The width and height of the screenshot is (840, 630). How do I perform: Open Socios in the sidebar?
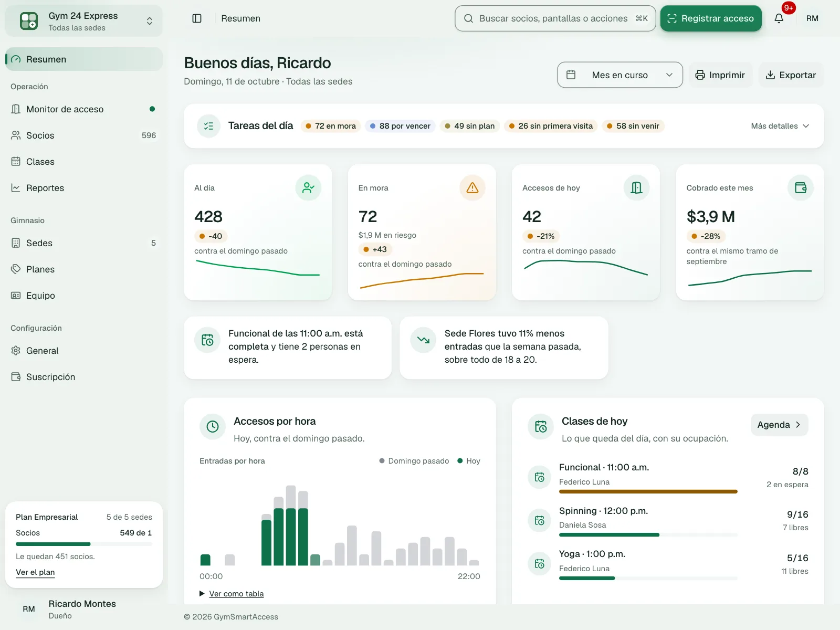(84, 135)
